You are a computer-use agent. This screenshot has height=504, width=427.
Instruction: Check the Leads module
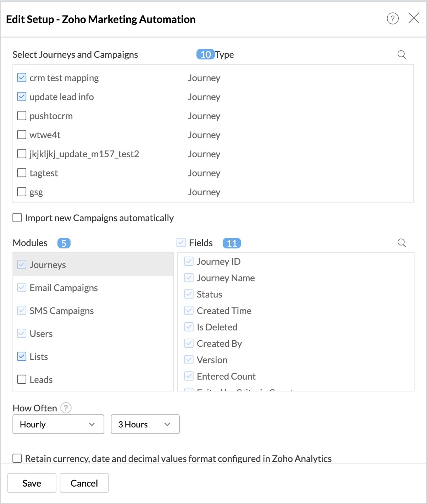click(22, 379)
